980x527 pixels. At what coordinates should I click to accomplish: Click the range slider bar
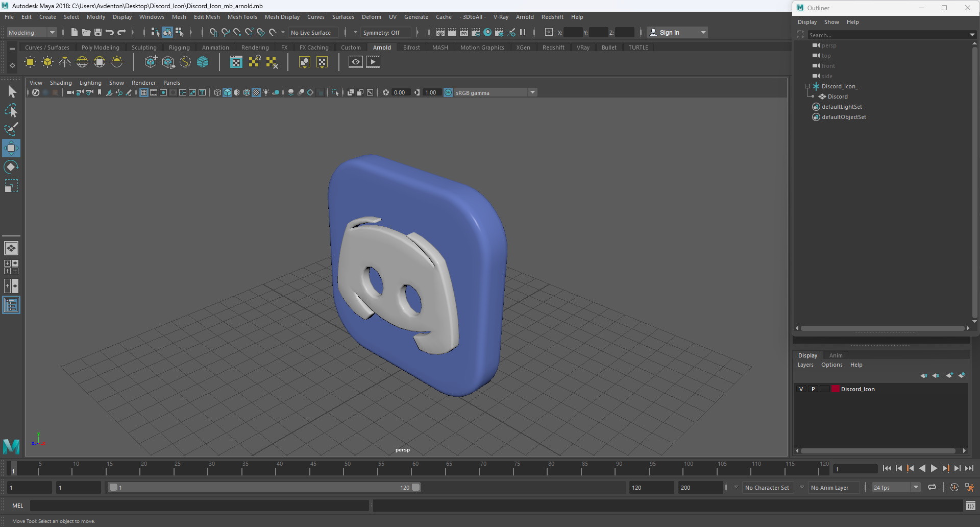click(264, 487)
